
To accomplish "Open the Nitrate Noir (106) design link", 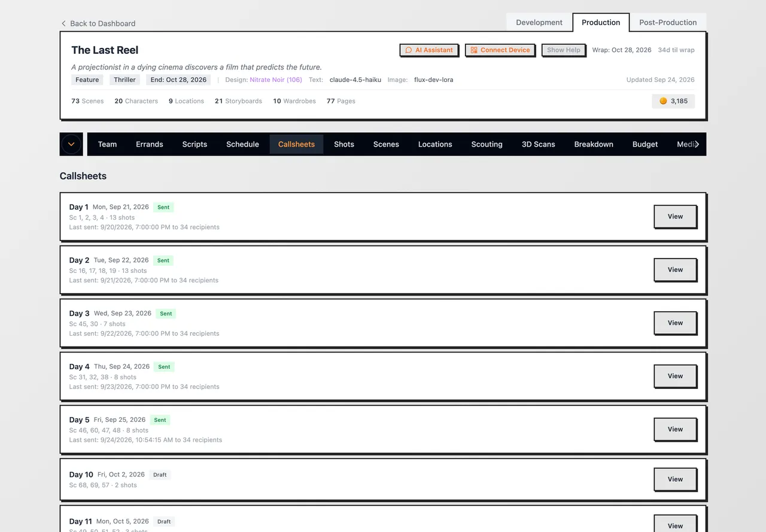I will [276, 80].
